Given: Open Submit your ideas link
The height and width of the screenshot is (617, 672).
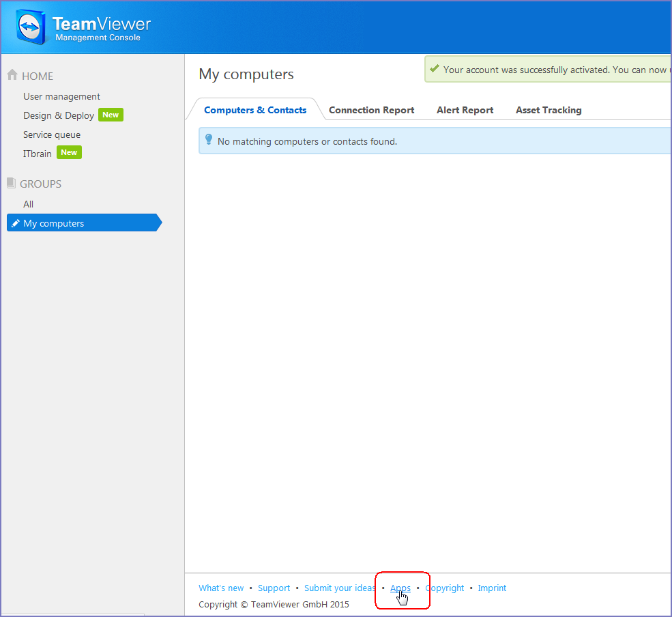Looking at the screenshot, I should pos(340,588).
